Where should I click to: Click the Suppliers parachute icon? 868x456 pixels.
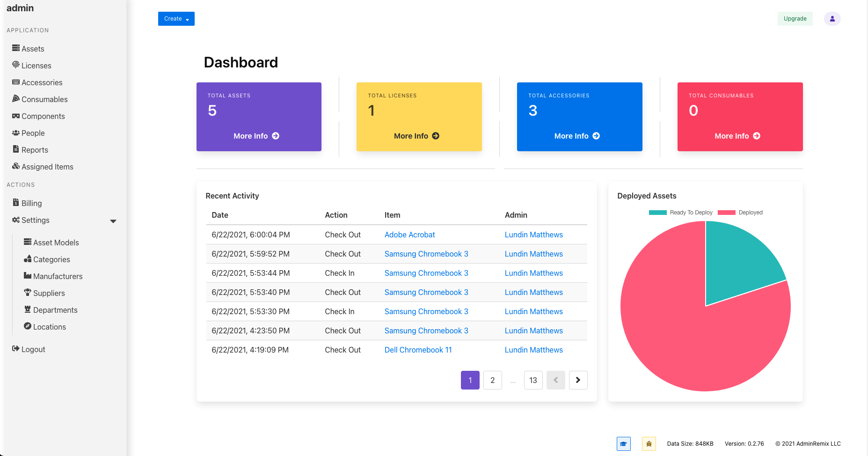pyautogui.click(x=28, y=293)
